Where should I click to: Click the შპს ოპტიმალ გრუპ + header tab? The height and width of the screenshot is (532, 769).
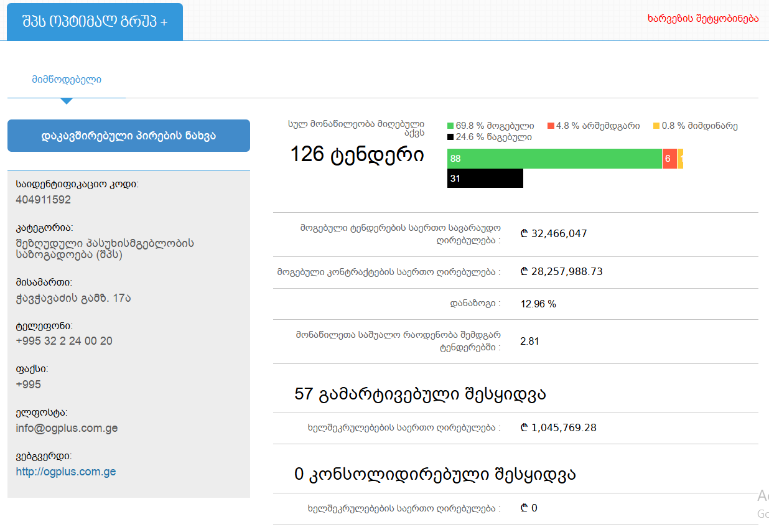95,22
